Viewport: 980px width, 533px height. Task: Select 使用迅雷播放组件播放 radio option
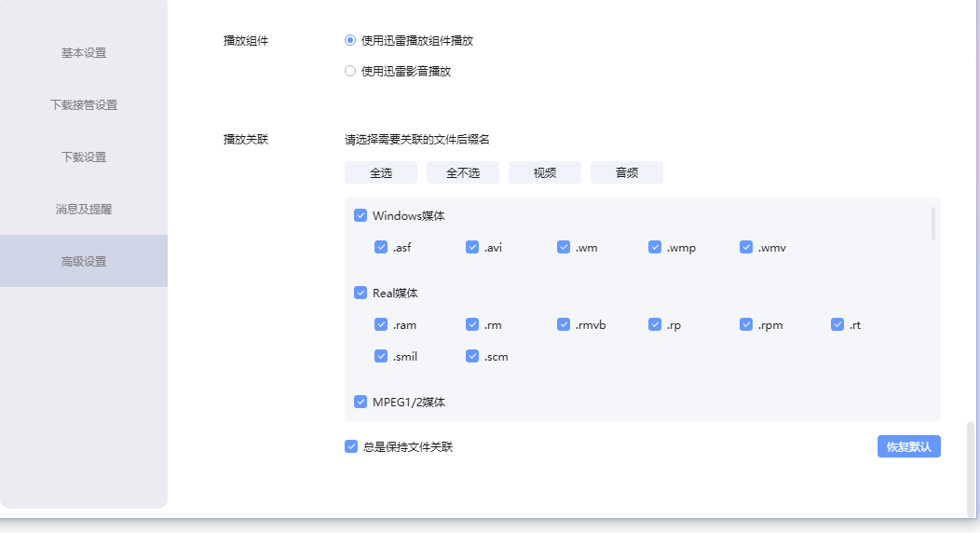point(350,41)
